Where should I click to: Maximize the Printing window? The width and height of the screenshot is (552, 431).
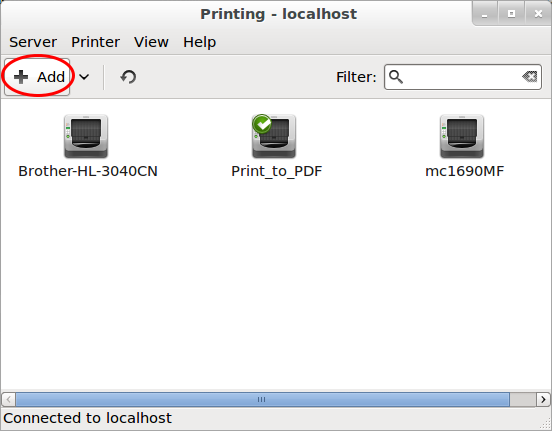coord(511,14)
